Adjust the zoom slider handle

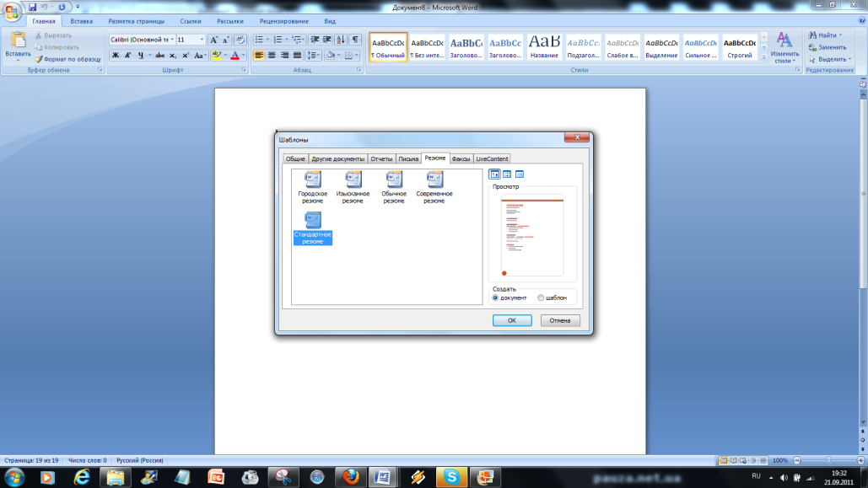828,460
